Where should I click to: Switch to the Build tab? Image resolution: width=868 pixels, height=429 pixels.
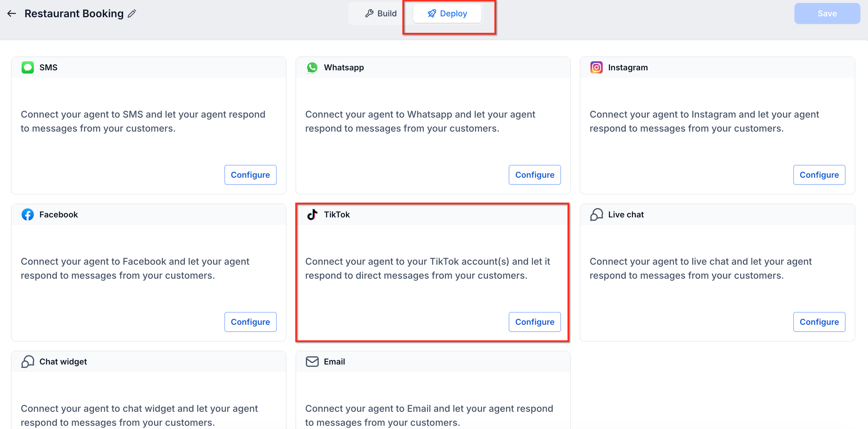click(381, 13)
